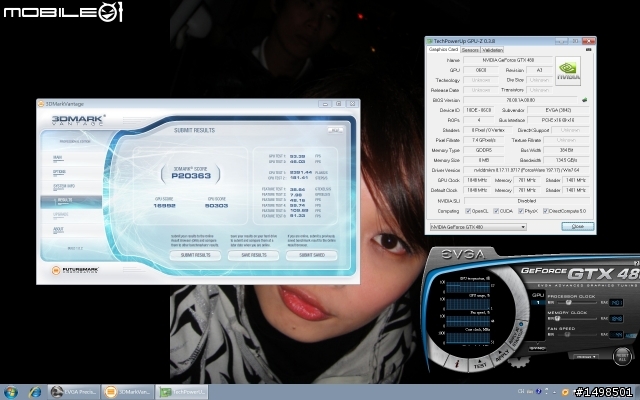Viewport: 640px width, 400px height.
Task: Click the Memory Clock slider handle
Action: click(x=557, y=318)
